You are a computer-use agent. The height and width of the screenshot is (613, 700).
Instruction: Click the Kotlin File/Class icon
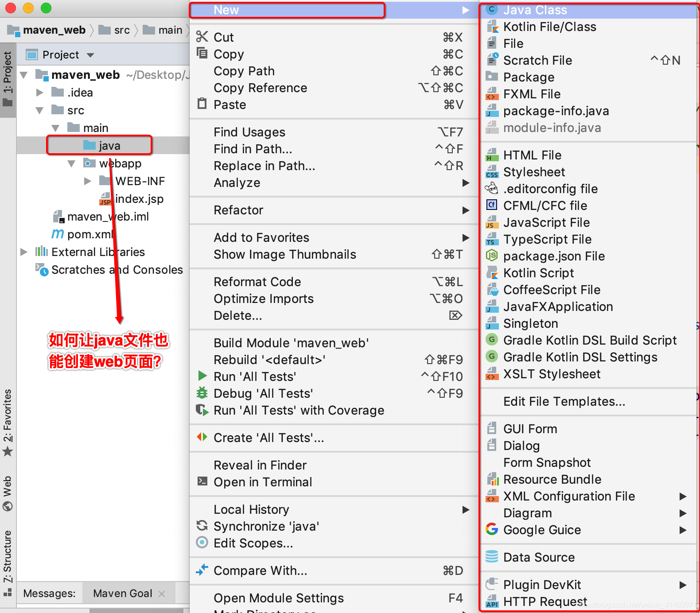click(492, 27)
